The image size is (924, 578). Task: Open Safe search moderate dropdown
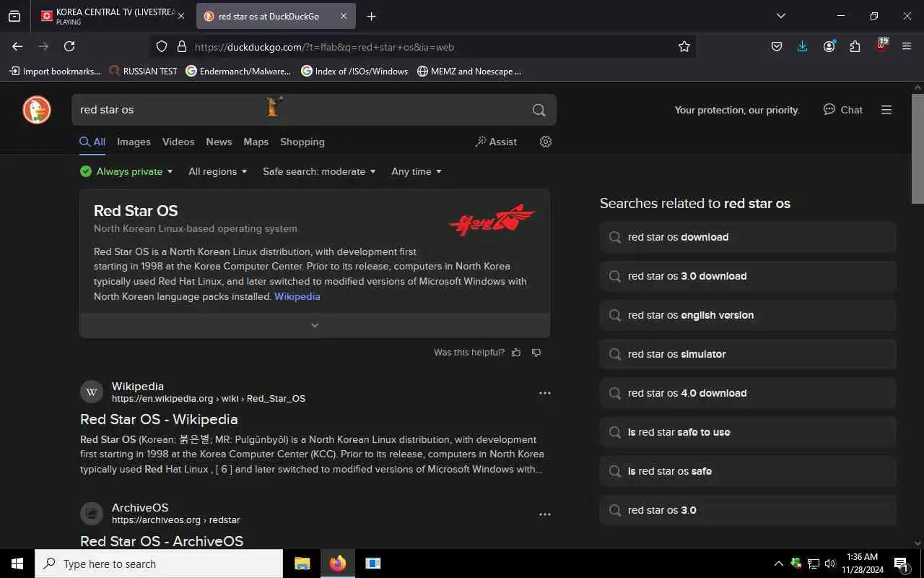coord(319,171)
